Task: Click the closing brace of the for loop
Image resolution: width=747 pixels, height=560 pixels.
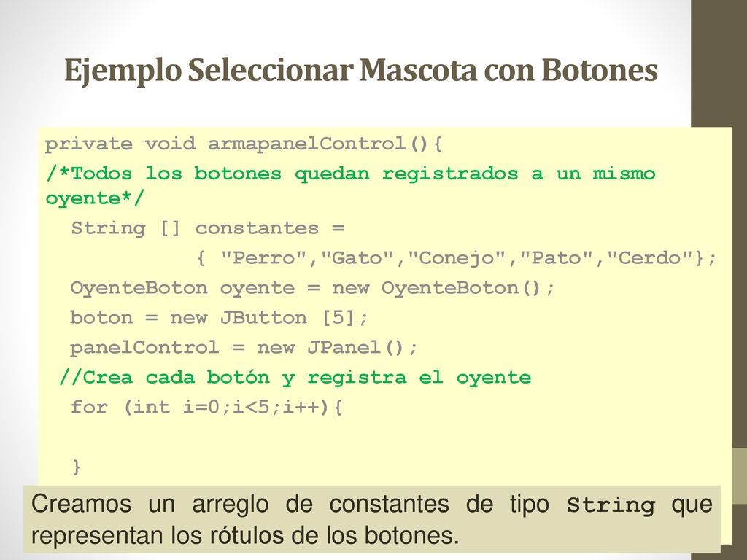Action: click(x=76, y=467)
